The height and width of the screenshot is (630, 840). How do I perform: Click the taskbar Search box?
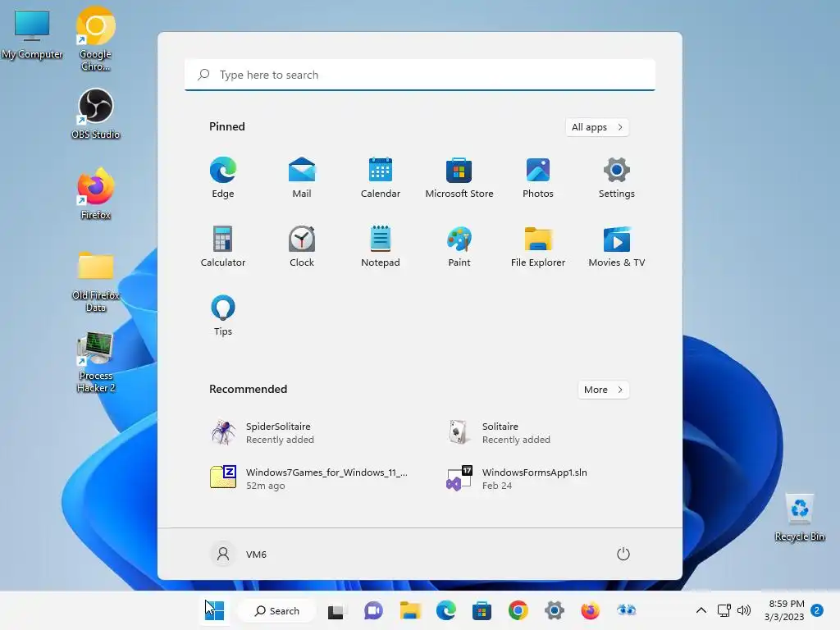pos(276,610)
